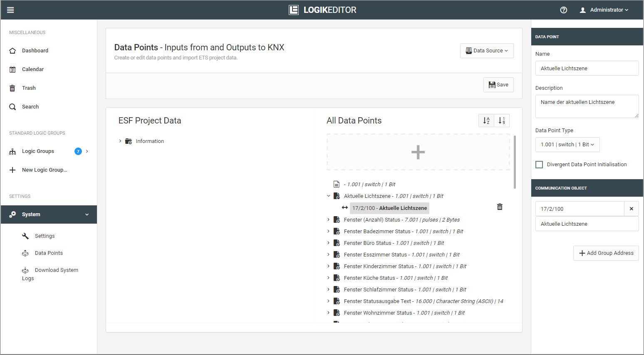
Task: Open the help question mark icon
Action: coord(563,10)
